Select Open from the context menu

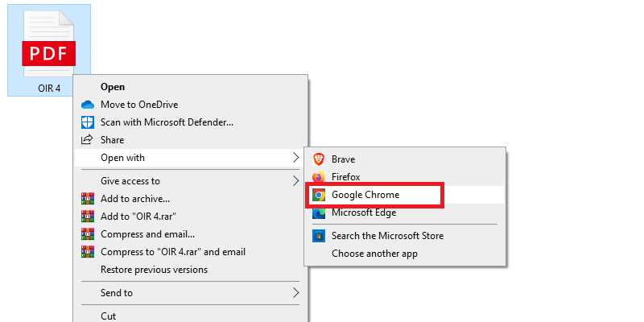(113, 87)
